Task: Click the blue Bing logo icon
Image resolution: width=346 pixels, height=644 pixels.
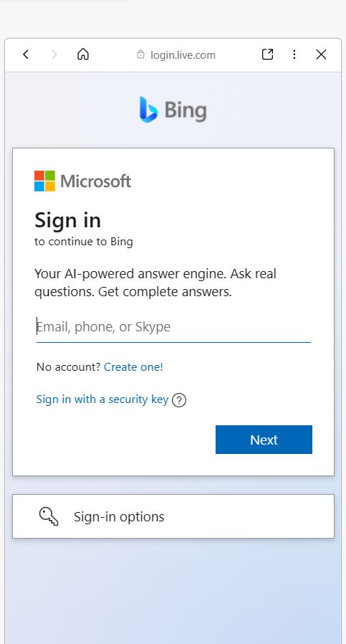Action: [x=148, y=110]
